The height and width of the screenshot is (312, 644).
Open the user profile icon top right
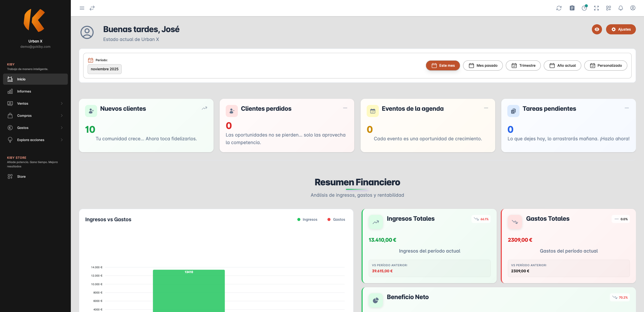tap(633, 8)
